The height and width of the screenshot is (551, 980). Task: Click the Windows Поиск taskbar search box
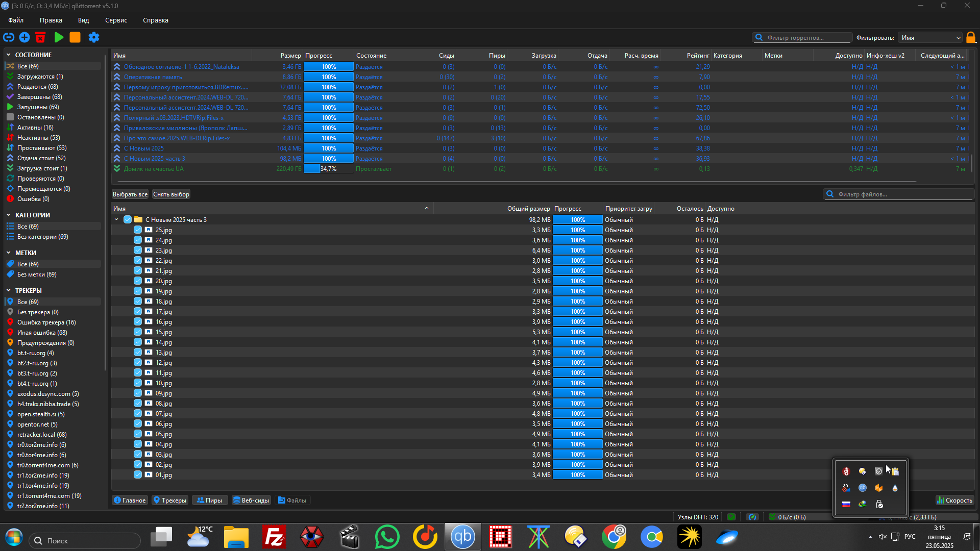pos(85,540)
